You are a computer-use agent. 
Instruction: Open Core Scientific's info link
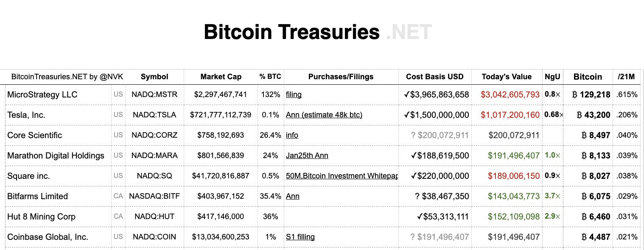[292, 135]
